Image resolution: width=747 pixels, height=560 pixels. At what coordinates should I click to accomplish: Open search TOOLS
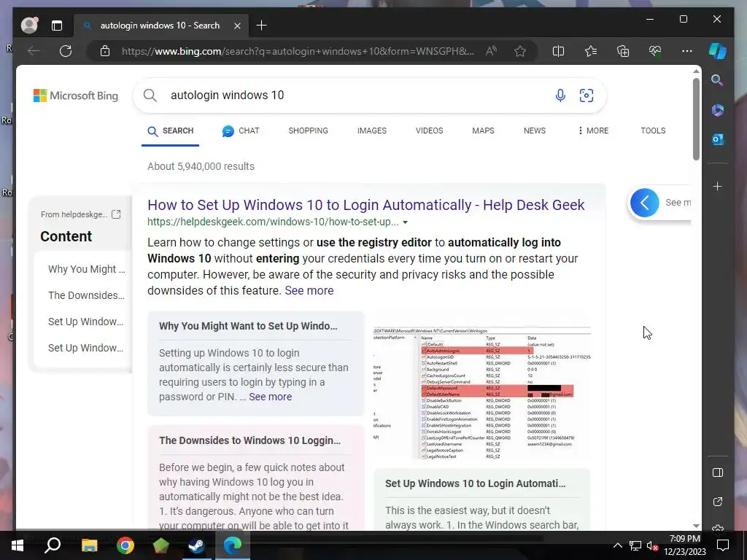[653, 131]
